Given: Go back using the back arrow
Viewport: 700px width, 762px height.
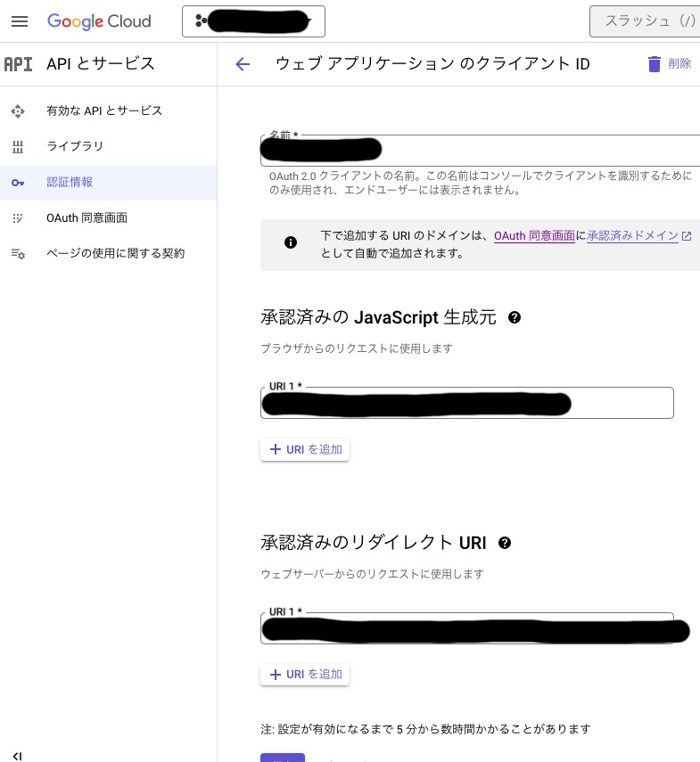Looking at the screenshot, I should (243, 63).
